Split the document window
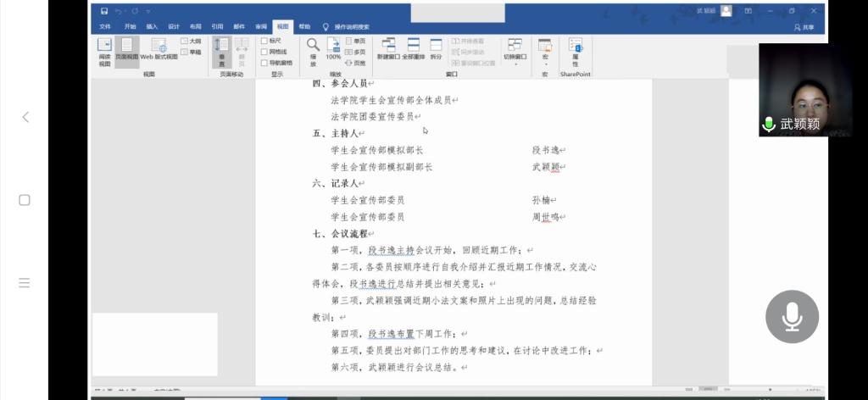Image resolution: width=868 pixels, height=400 pixels. (x=436, y=49)
